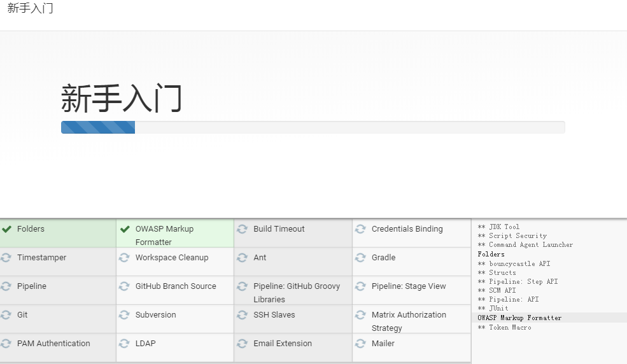Click sync icon for Matrix Authorization Strategy
627x364 pixels.
point(360,315)
